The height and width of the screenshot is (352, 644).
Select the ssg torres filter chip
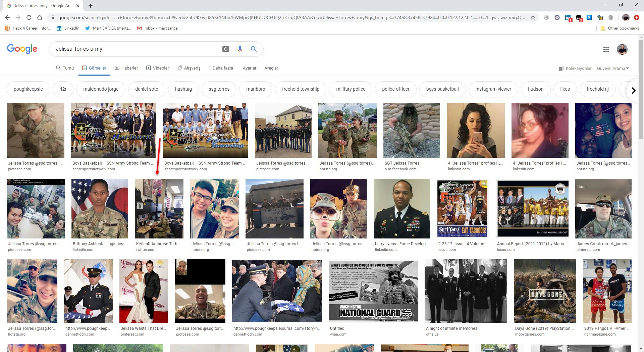(x=219, y=89)
